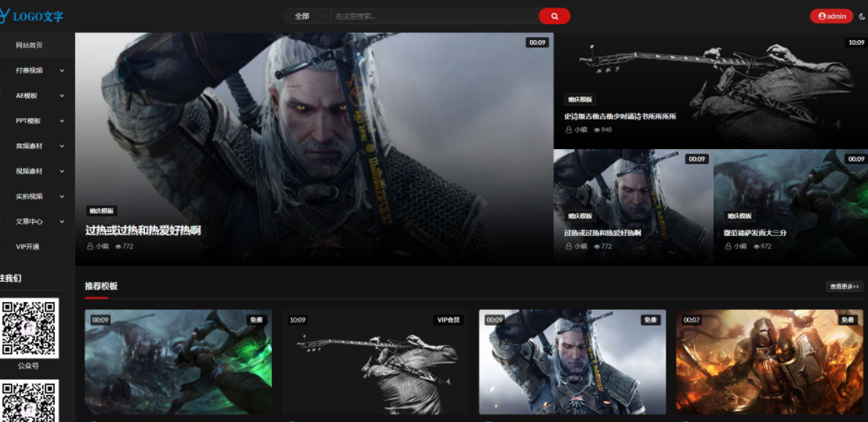The image size is (868, 422).
Task: Click the VIP会员 badge on the guitar thumbnail
Action: coord(449,320)
